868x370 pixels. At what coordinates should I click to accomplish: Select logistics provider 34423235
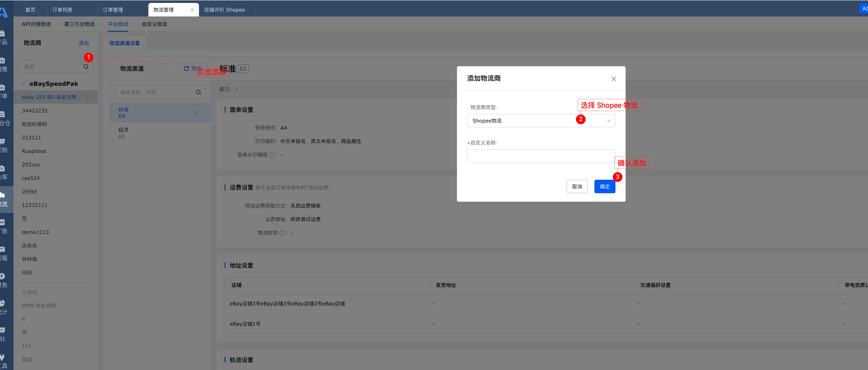[56, 111]
